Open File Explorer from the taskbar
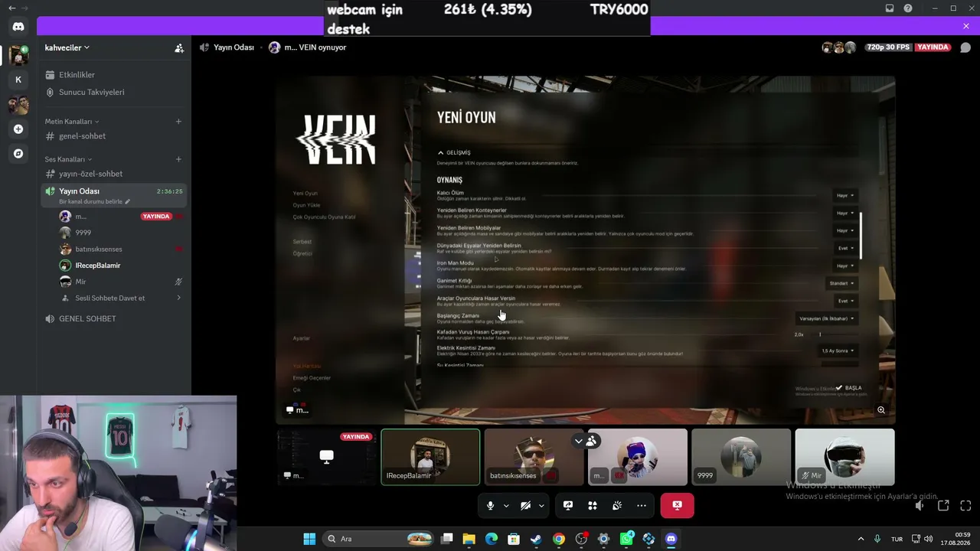Viewport: 980px width, 551px height. pos(469,539)
